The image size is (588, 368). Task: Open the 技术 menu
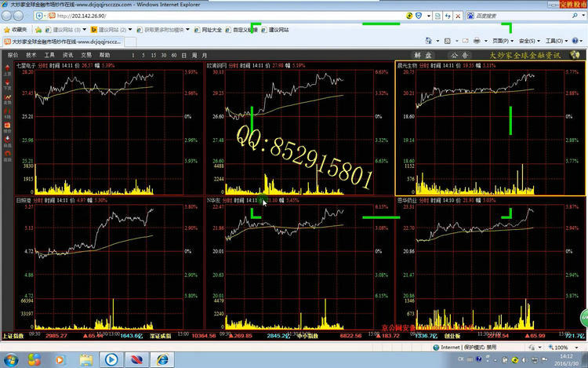(31, 56)
